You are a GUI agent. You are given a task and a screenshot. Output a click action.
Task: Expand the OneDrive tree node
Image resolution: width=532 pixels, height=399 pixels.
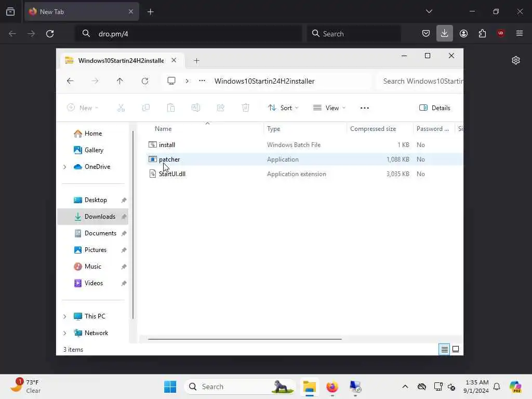click(x=65, y=167)
